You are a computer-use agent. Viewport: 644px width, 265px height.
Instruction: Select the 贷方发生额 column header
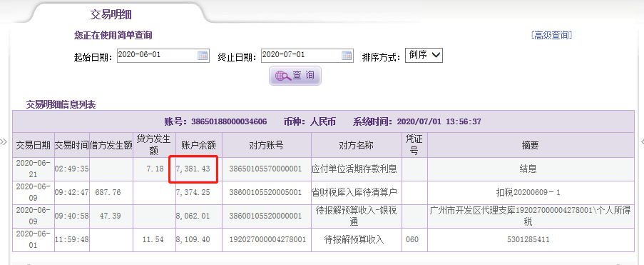coord(154,145)
